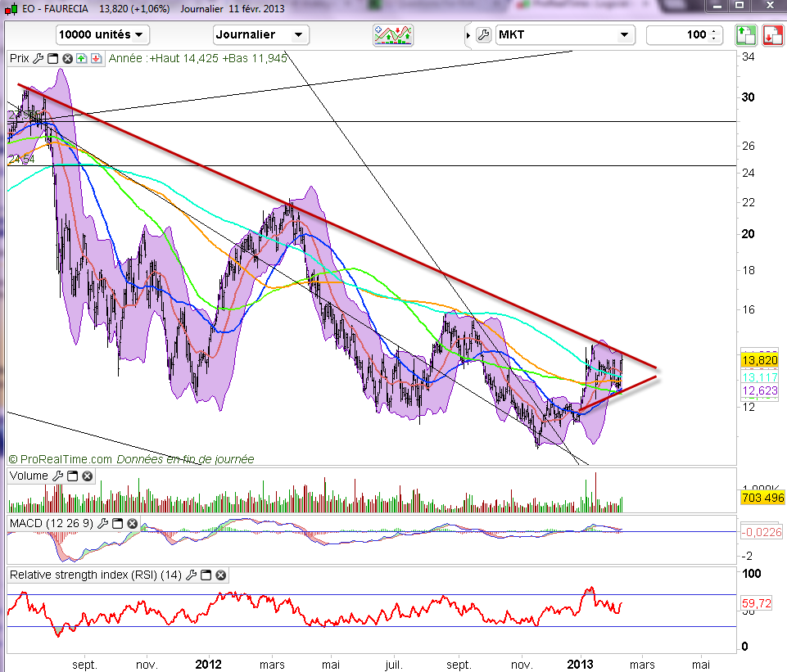Open the MKT order type dropdown
The height and width of the screenshot is (672, 787).
tap(565, 34)
